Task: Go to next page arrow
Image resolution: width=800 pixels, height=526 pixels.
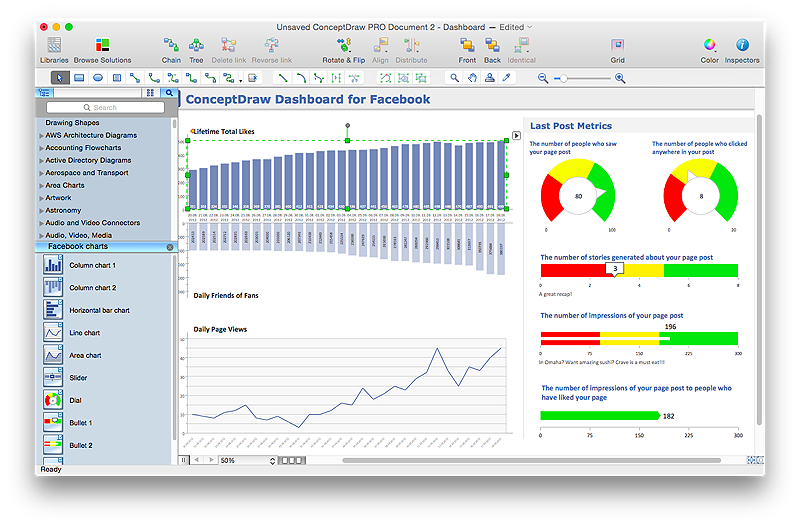Action: [x=211, y=460]
